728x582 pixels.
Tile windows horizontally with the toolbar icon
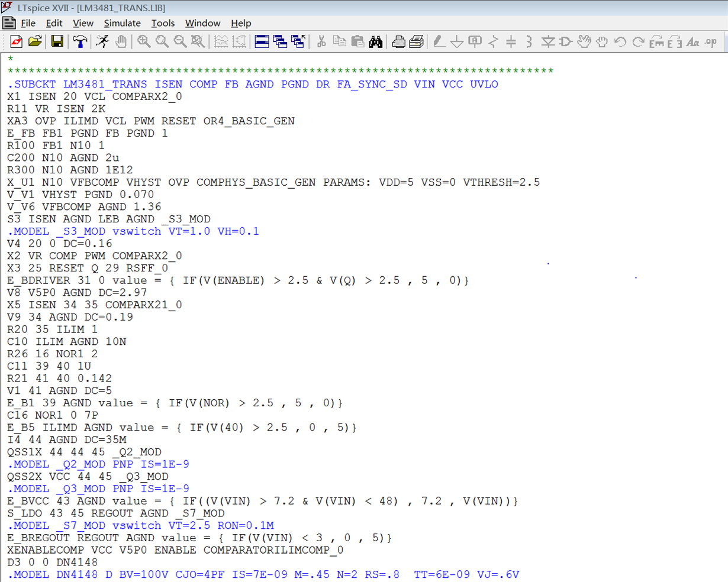click(262, 41)
